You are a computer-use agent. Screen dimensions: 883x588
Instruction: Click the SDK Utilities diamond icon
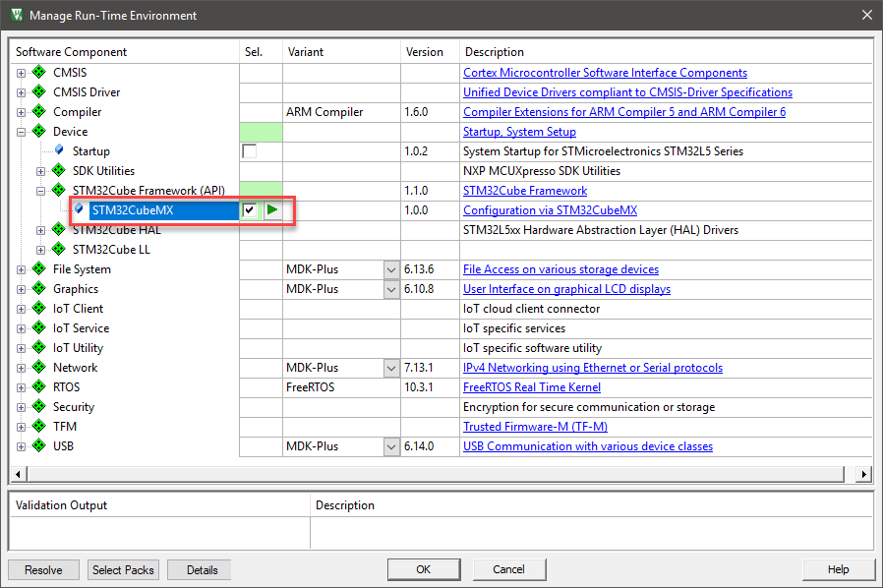click(59, 170)
